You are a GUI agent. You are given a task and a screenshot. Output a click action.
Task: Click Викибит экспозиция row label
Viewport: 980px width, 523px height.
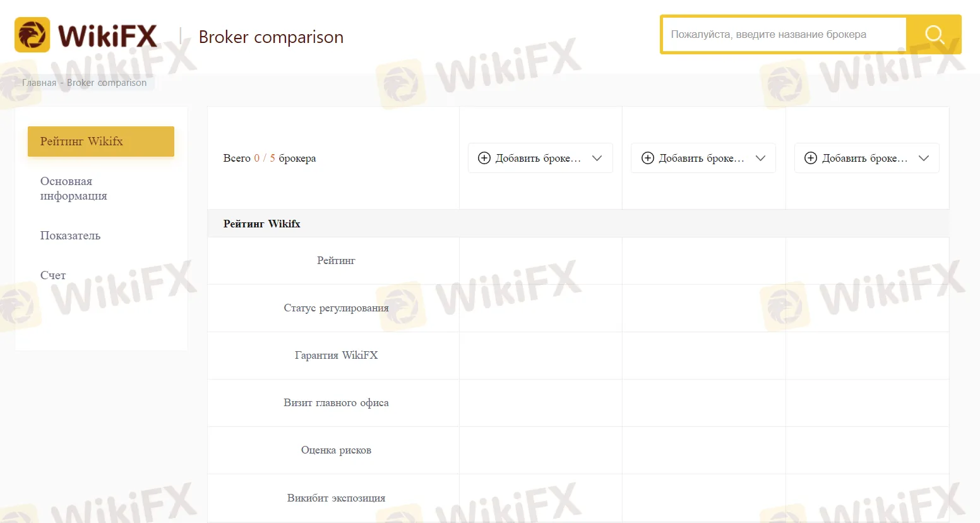point(336,498)
